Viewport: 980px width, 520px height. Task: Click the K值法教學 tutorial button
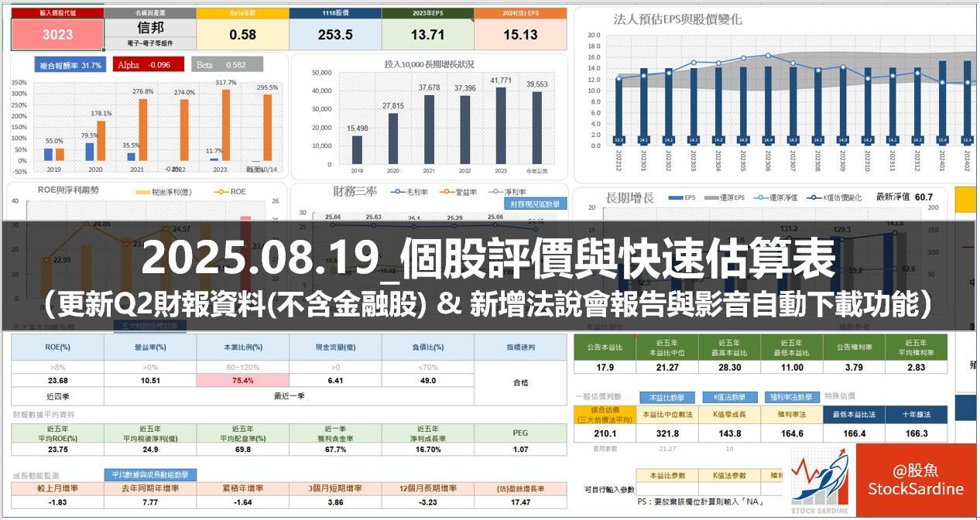tap(730, 397)
